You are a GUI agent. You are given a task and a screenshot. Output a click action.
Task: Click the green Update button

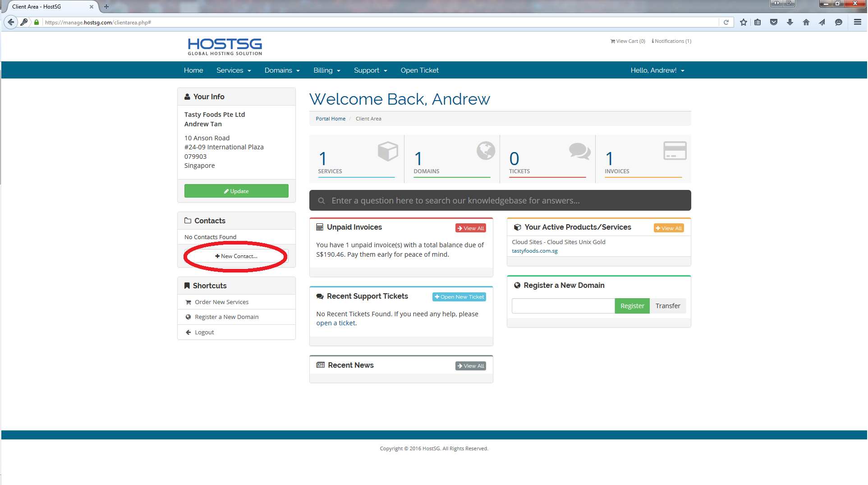click(236, 191)
